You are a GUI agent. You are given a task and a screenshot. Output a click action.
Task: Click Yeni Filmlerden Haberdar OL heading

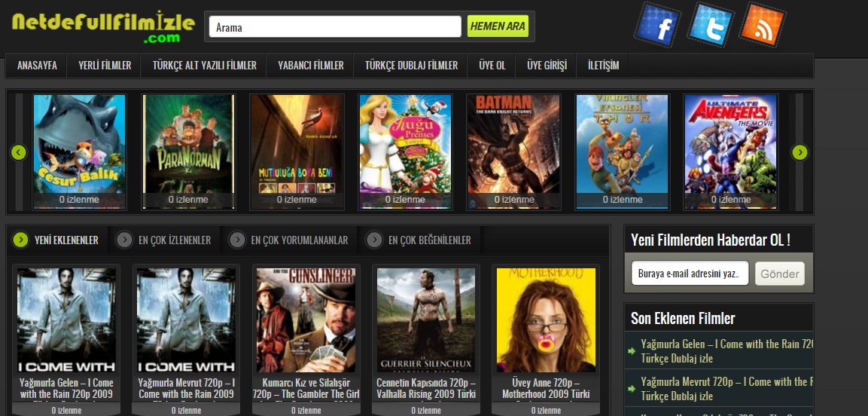click(x=710, y=240)
